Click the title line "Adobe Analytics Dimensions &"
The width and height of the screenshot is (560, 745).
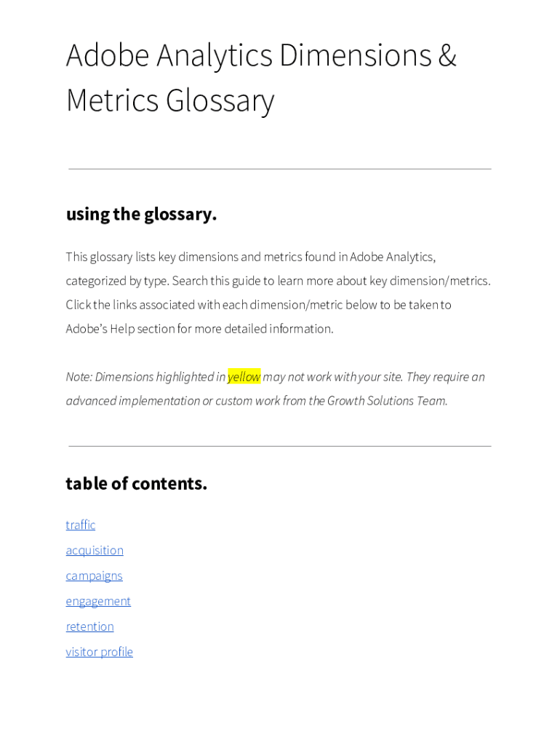tap(260, 56)
